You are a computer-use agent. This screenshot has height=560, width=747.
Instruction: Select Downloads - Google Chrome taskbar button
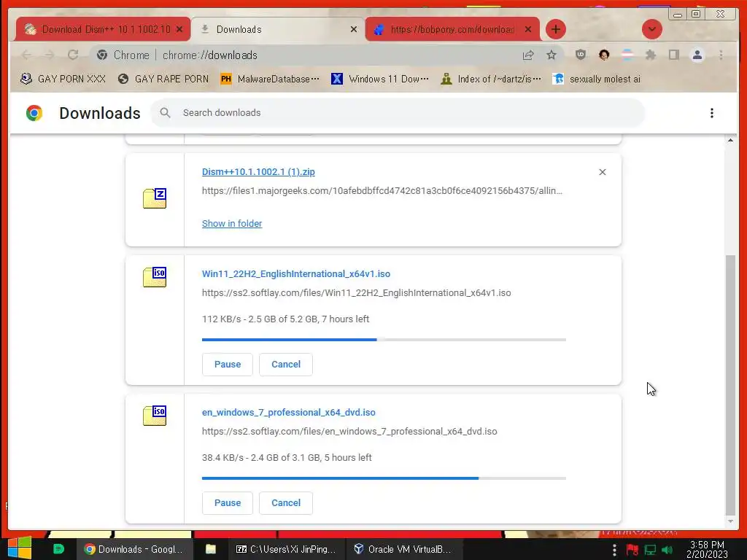pyautogui.click(x=135, y=549)
